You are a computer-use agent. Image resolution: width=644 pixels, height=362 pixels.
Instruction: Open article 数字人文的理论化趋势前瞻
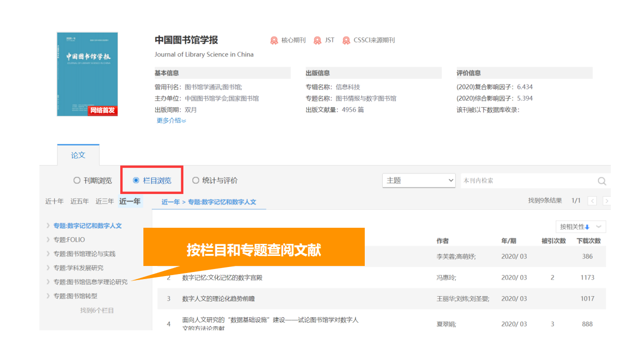tap(218, 299)
